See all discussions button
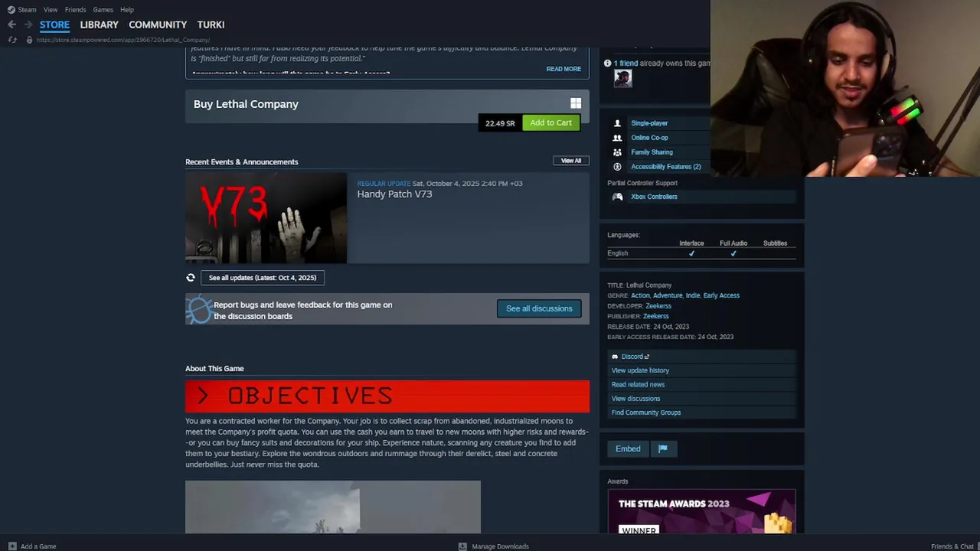 coord(539,308)
